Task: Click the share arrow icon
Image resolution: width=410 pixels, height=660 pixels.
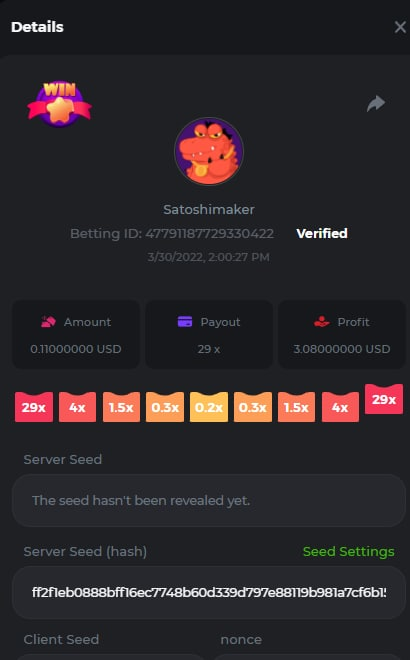Action: pos(376,104)
